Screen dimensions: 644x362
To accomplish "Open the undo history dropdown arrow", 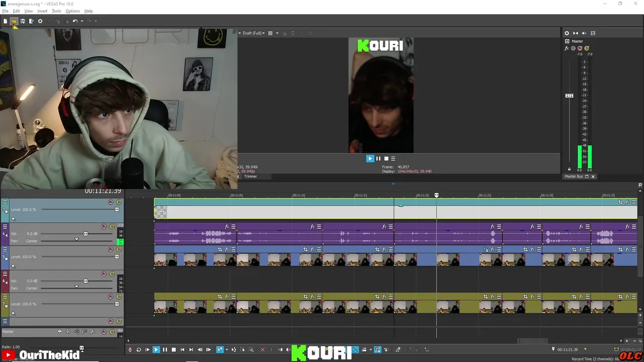I will (x=82, y=21).
